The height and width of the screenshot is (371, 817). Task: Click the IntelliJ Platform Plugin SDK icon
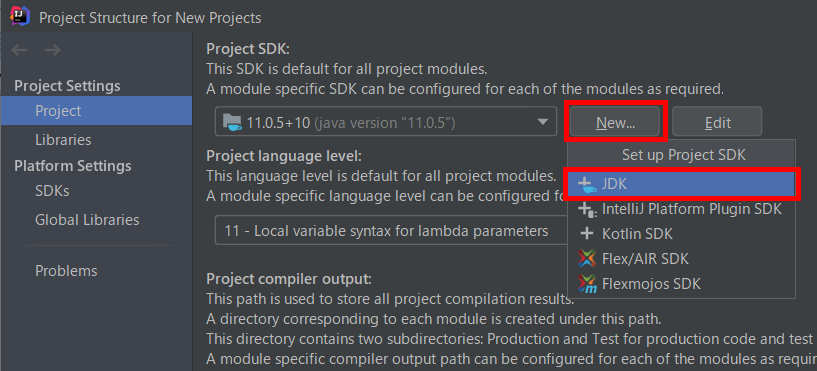point(587,209)
